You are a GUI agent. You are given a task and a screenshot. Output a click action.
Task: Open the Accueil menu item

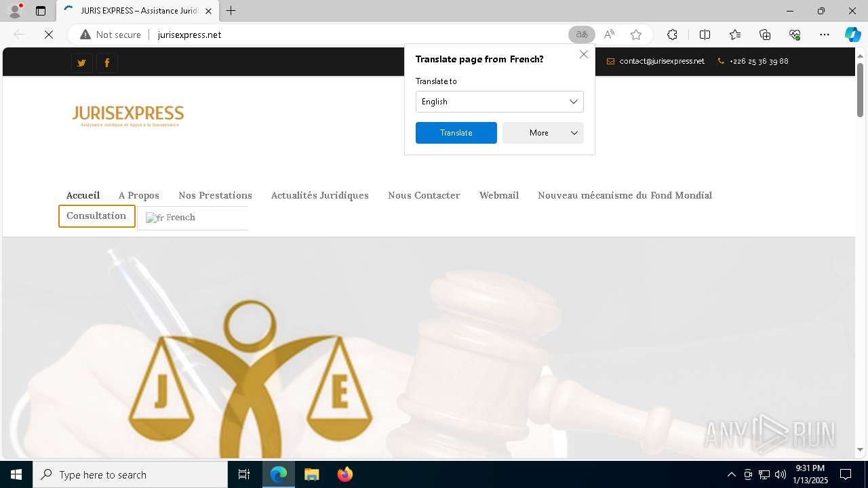(83, 195)
